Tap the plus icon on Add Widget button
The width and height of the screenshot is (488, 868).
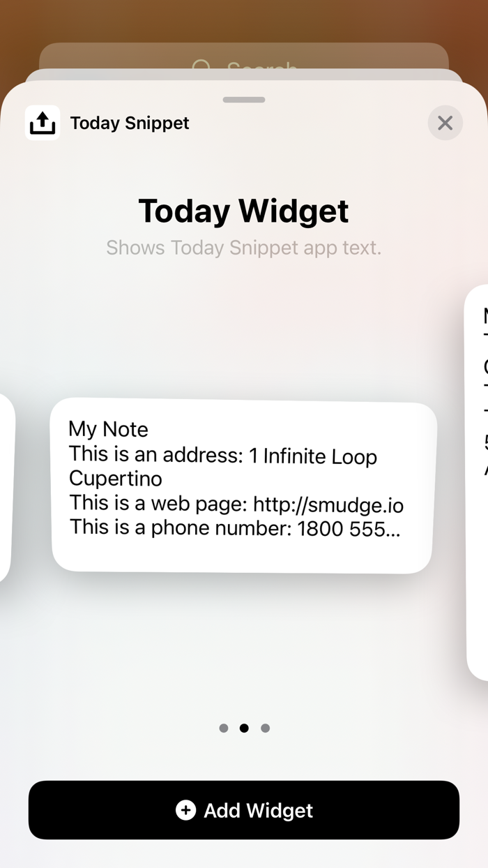[x=185, y=810]
